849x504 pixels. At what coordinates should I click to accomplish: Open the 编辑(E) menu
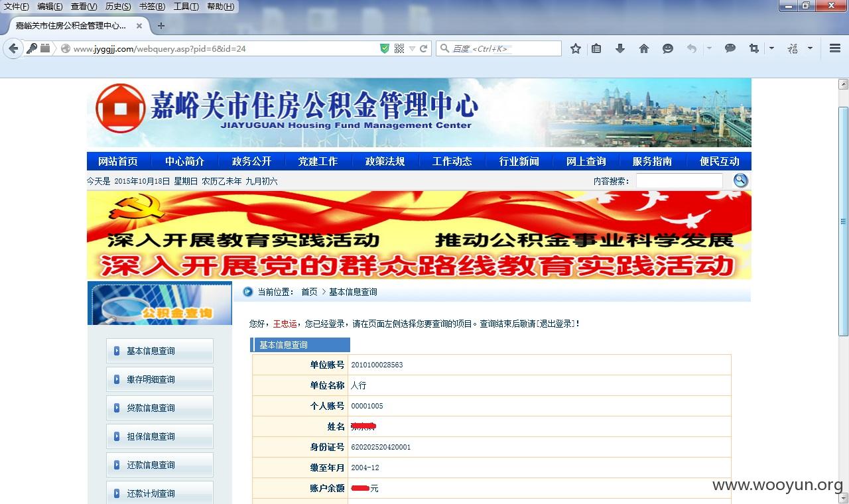tap(50, 7)
